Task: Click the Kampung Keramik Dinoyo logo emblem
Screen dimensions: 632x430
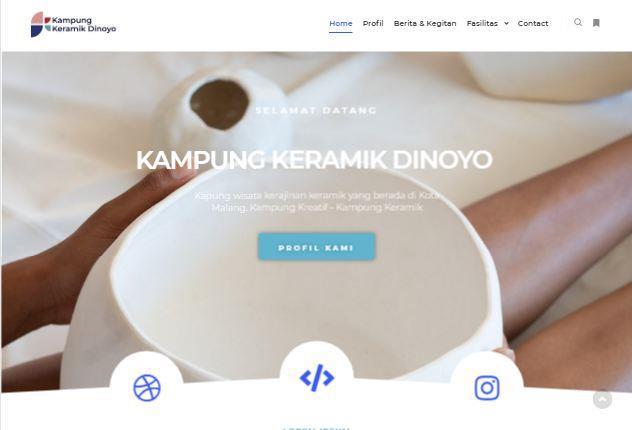Action: pos(40,25)
